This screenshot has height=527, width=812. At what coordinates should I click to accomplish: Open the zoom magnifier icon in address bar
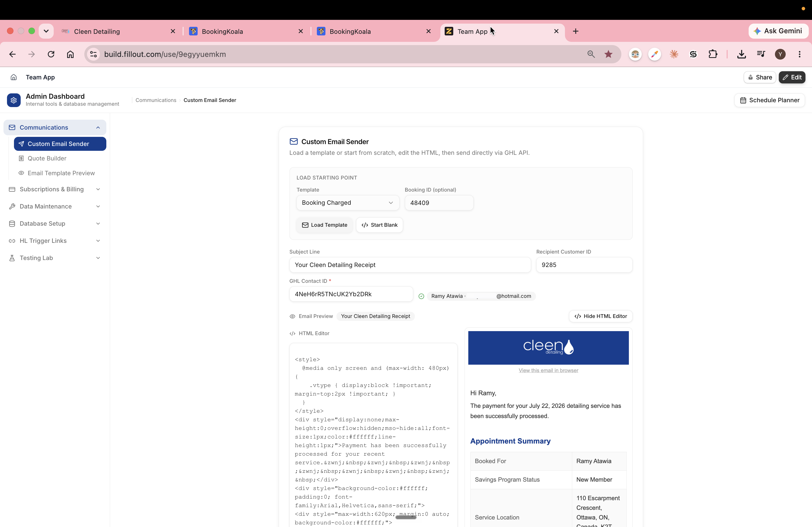click(591, 54)
